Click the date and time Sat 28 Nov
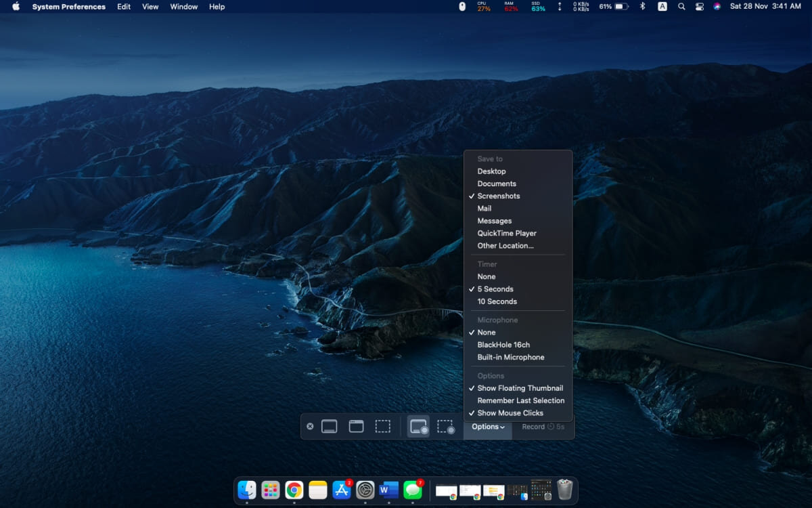The height and width of the screenshot is (508, 812). coord(766,7)
